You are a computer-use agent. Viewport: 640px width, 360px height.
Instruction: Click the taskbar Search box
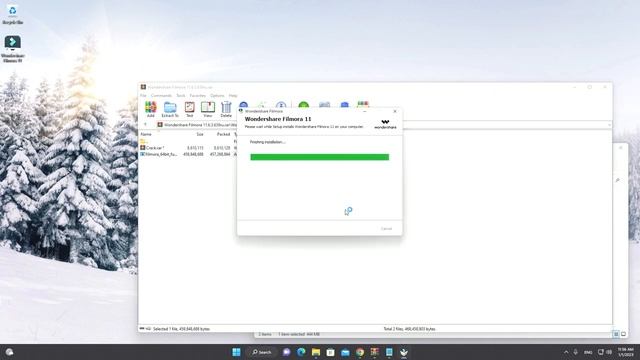[262, 352]
